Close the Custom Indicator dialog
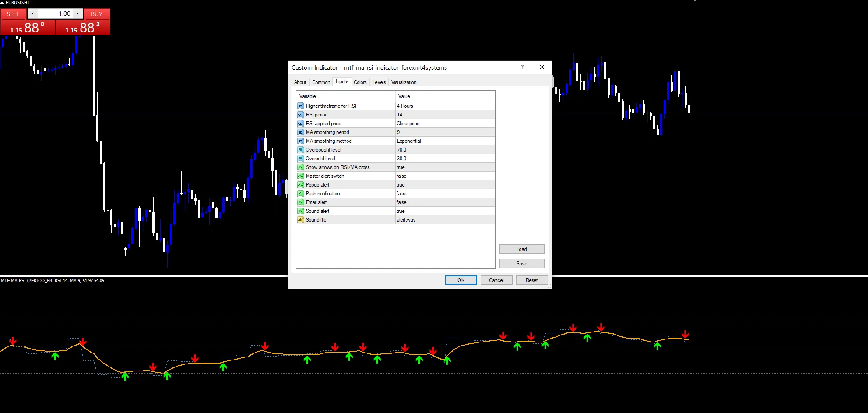This screenshot has width=868, height=413. (542, 67)
